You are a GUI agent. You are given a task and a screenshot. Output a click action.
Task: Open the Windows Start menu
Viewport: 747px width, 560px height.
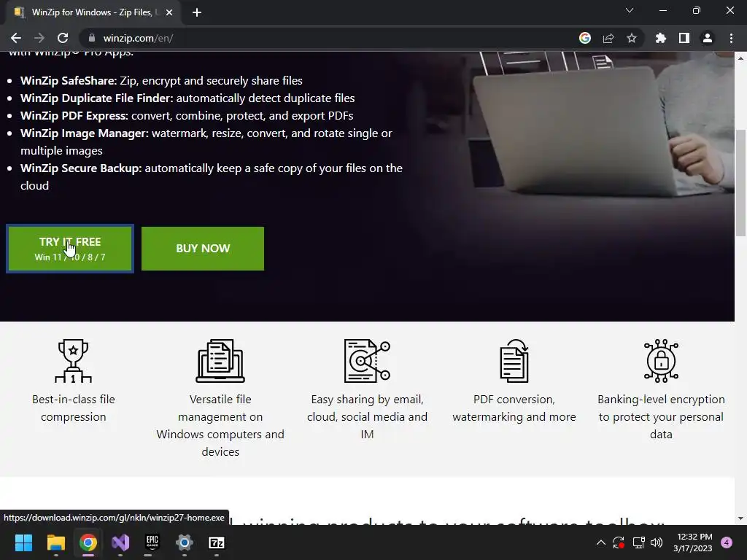[x=23, y=542]
